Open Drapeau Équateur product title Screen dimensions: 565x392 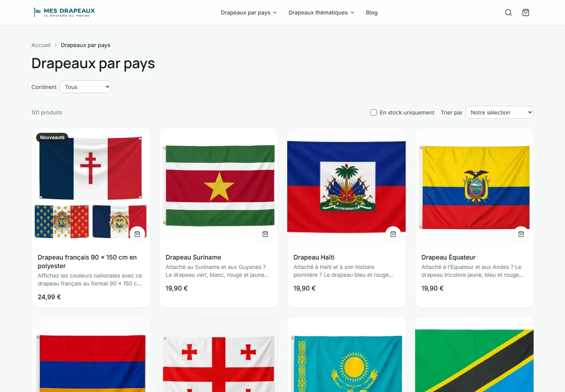(448, 257)
